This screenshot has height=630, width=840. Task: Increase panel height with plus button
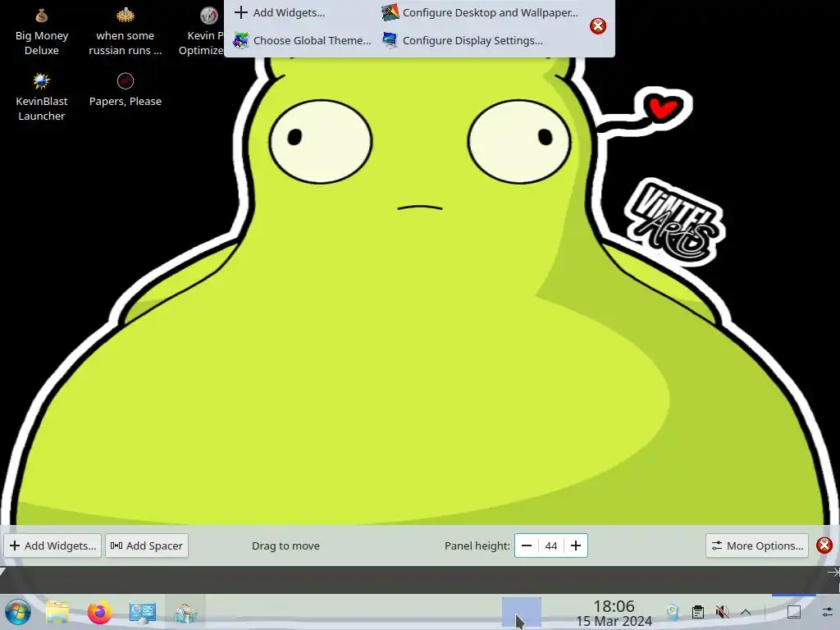(x=576, y=546)
